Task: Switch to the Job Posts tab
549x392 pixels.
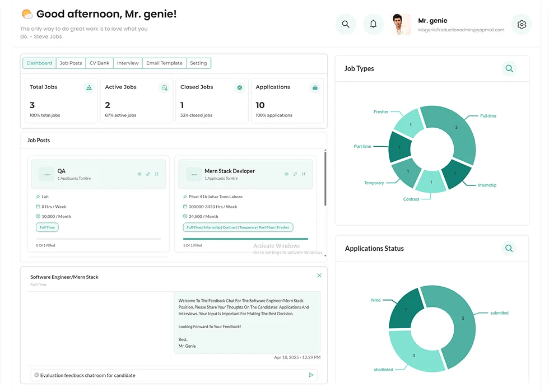Action: [x=71, y=63]
